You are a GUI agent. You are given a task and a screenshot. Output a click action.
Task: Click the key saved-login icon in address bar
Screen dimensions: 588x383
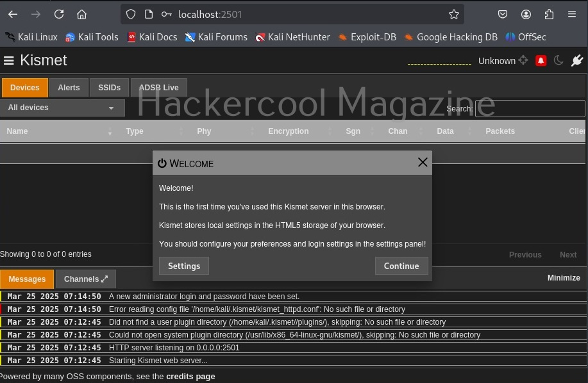point(166,14)
